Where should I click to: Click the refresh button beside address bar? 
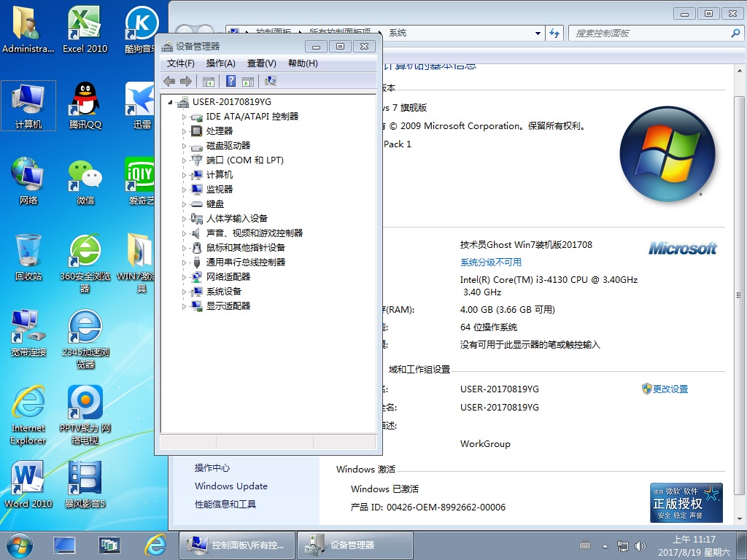coord(554,34)
